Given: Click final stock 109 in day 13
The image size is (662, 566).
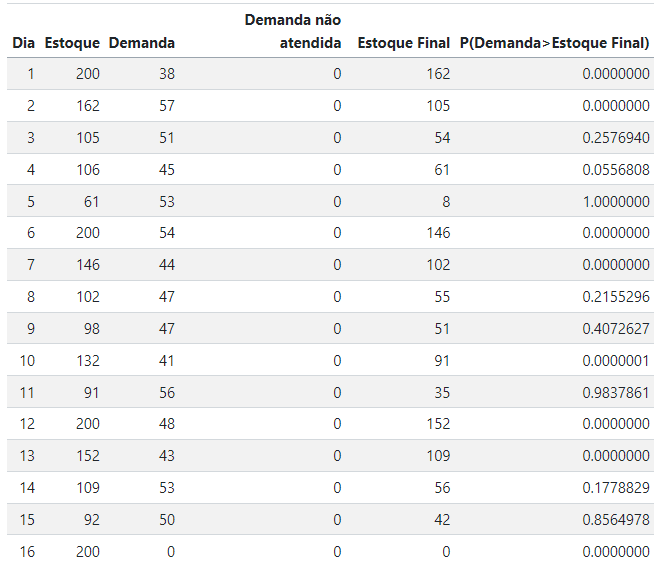Looking at the screenshot, I should point(438,456).
